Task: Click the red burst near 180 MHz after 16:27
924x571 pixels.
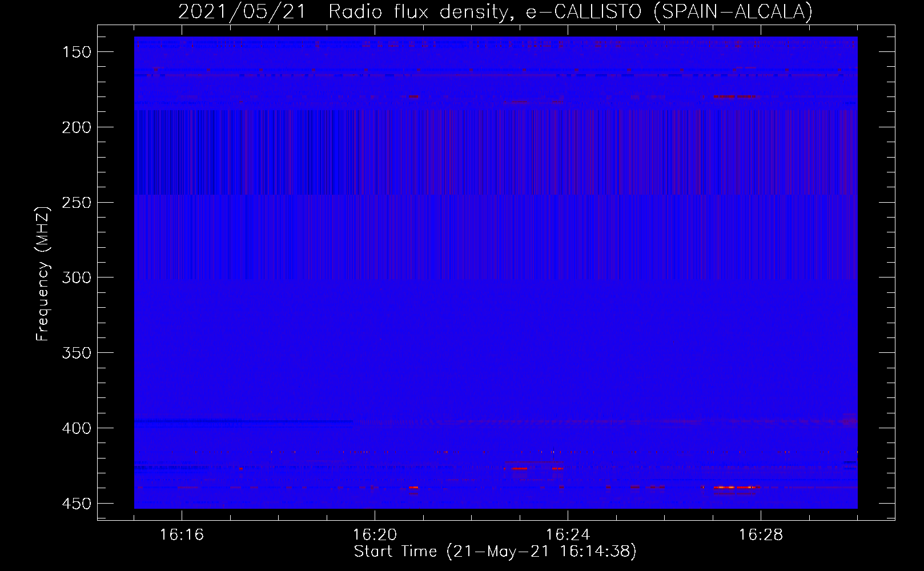Action: coord(734,96)
